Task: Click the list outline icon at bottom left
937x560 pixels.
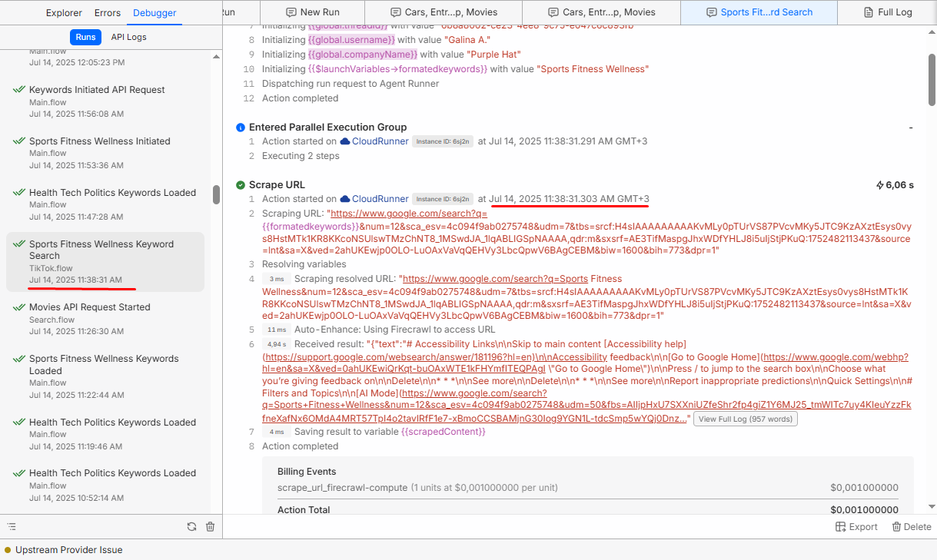Action: (12, 527)
